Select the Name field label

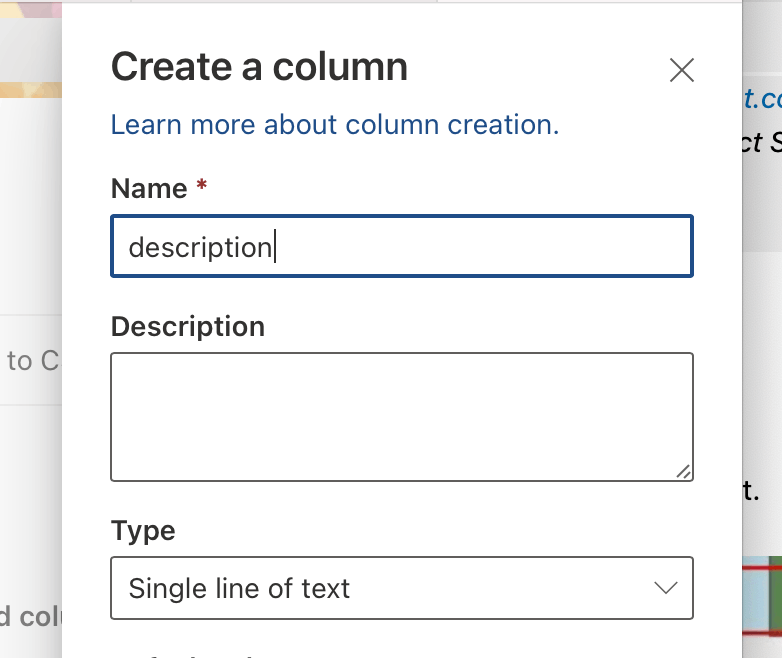pyautogui.click(x=149, y=188)
